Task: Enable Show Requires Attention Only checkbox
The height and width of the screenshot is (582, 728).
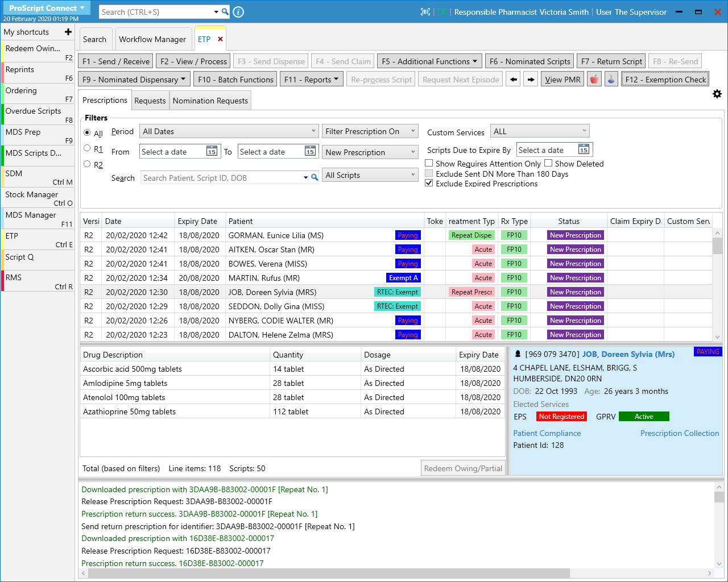Action: (x=429, y=163)
